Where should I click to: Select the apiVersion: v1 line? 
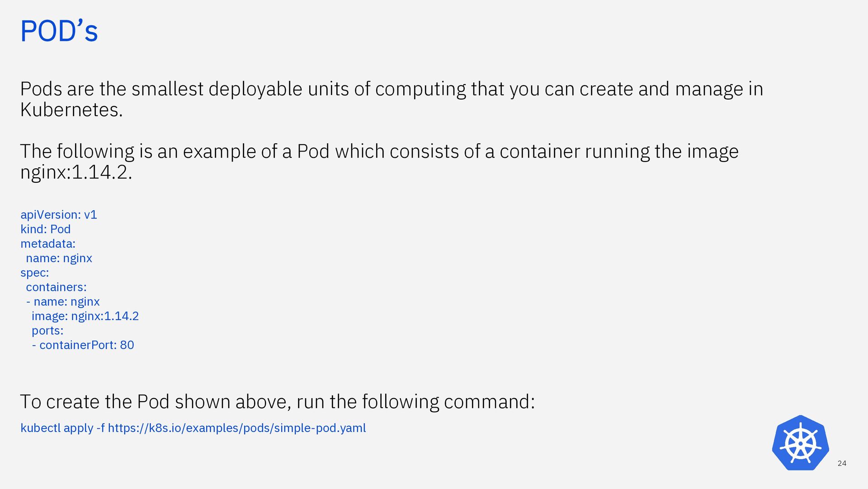point(59,215)
